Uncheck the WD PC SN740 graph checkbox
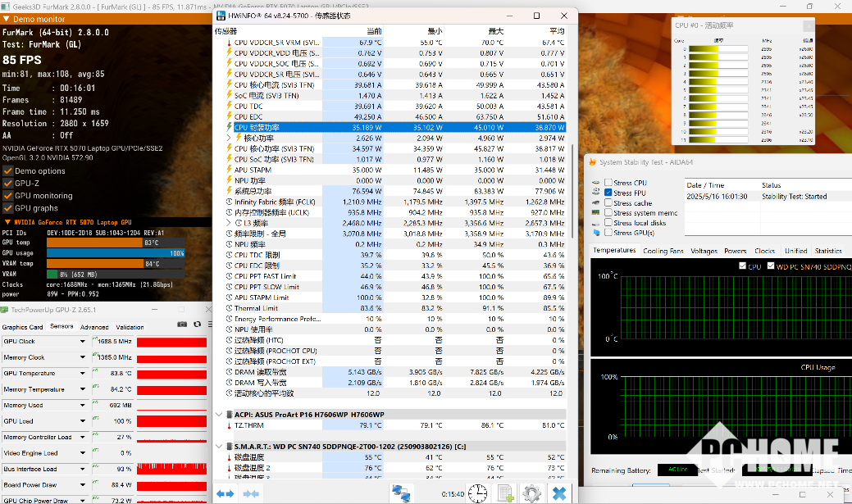 [x=771, y=266]
